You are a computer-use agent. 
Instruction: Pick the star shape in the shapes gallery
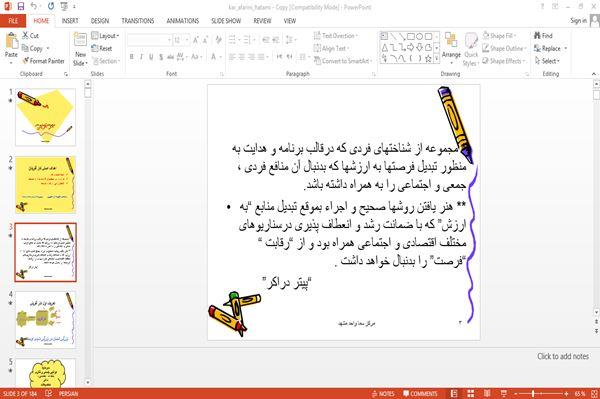pos(428,59)
